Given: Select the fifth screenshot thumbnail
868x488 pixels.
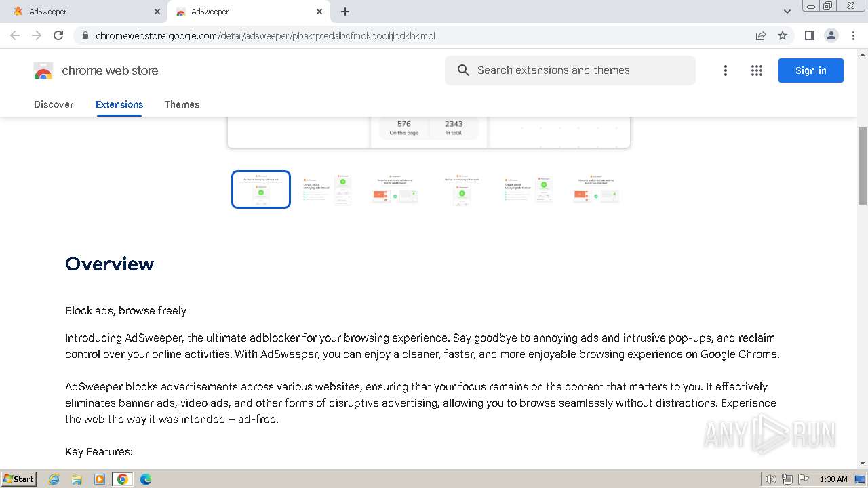Looking at the screenshot, I should (x=529, y=189).
